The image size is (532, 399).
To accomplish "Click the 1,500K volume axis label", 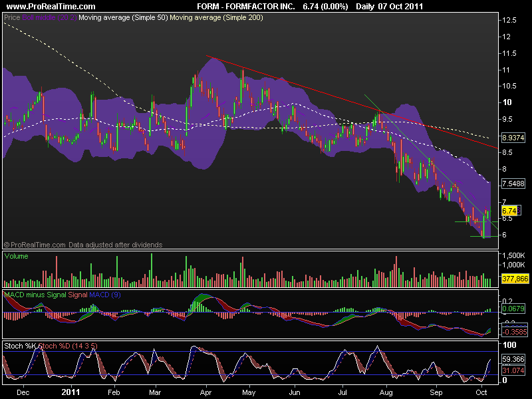I will [x=513, y=255].
